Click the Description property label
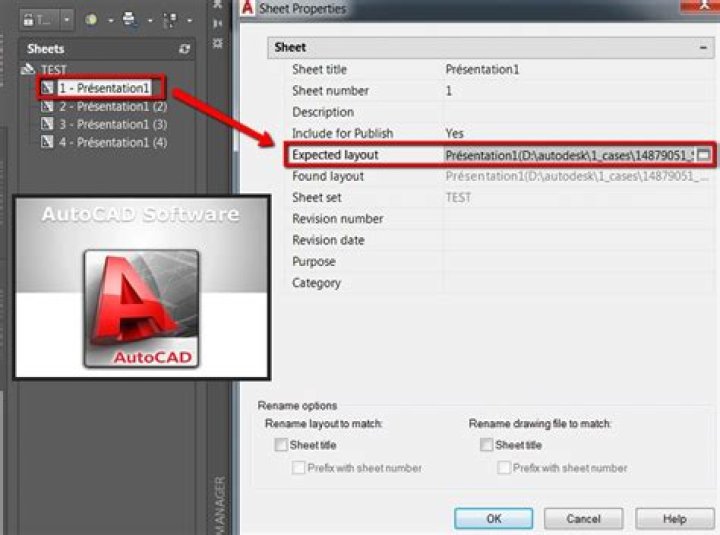 pyautogui.click(x=323, y=112)
